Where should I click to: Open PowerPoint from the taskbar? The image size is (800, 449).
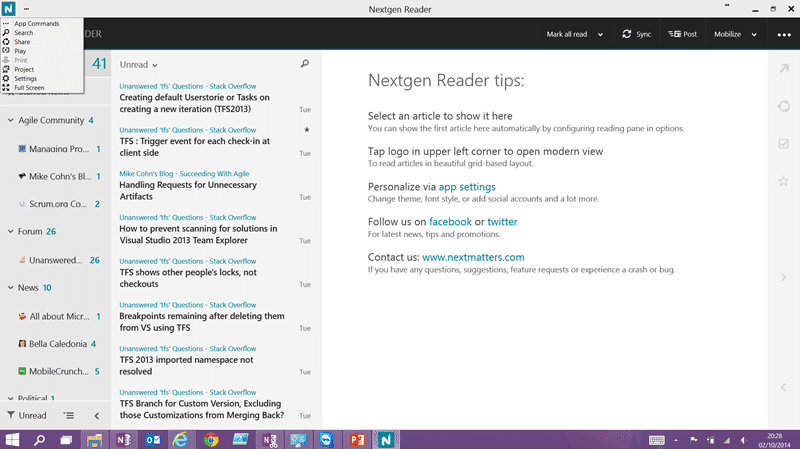click(357, 439)
